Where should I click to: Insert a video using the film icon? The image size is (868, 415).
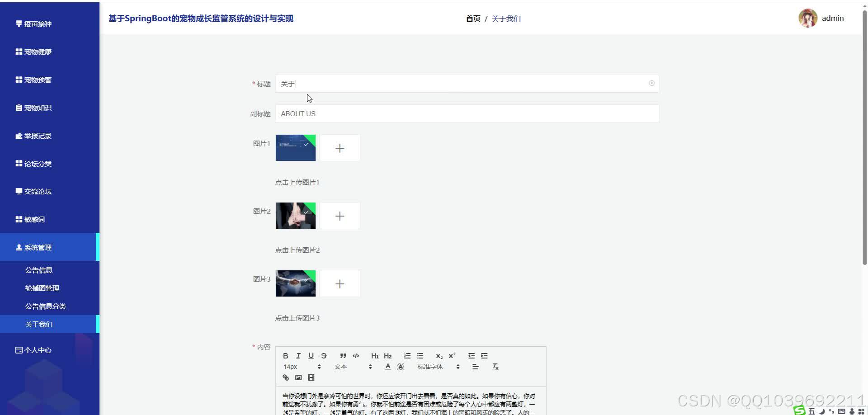311,377
